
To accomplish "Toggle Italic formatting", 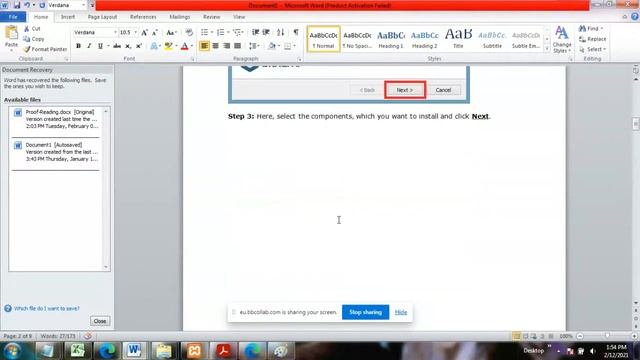I will pos(89,46).
